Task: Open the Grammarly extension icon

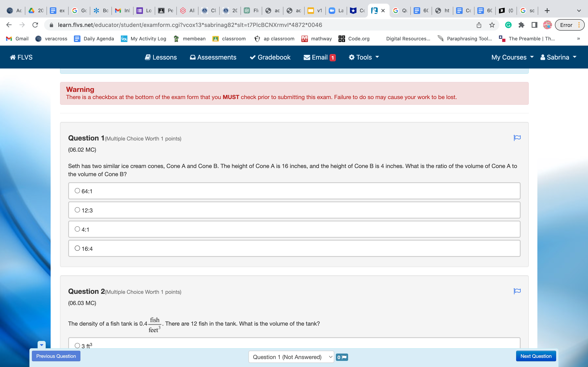Action: pyautogui.click(x=508, y=25)
